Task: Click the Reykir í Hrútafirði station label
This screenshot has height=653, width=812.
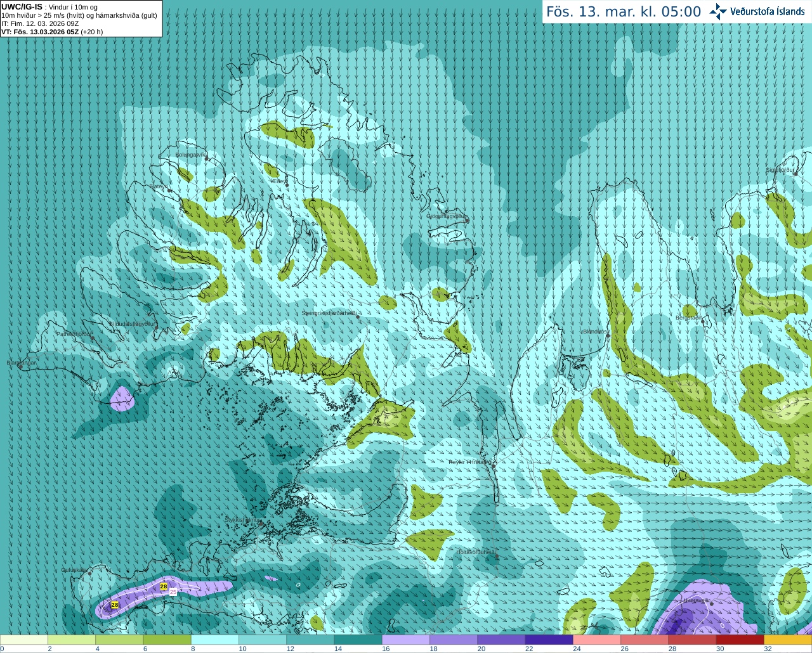Action: click(x=470, y=462)
